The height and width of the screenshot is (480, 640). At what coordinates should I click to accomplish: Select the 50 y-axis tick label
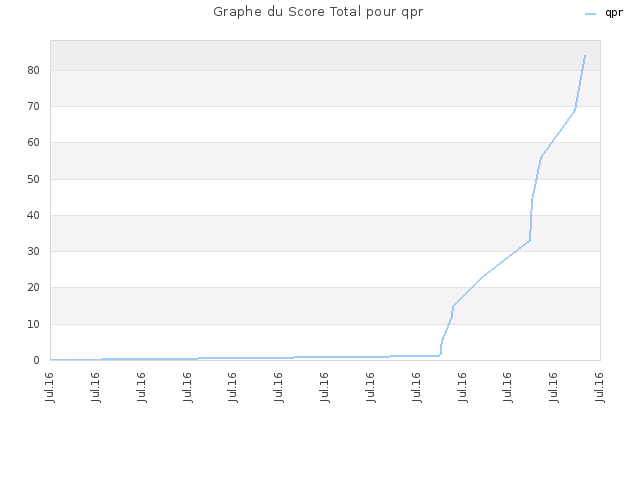tap(33, 179)
